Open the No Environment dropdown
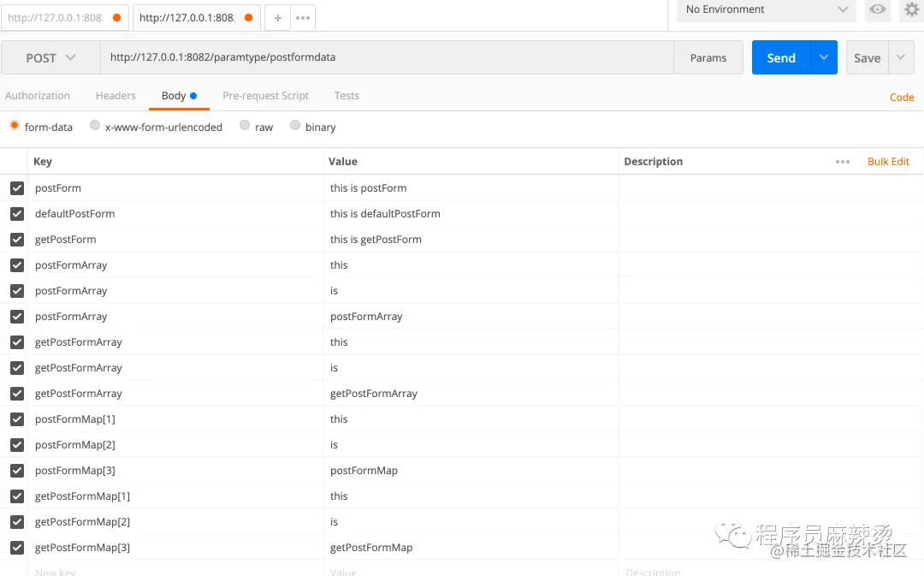This screenshot has height=576, width=924. tap(766, 9)
